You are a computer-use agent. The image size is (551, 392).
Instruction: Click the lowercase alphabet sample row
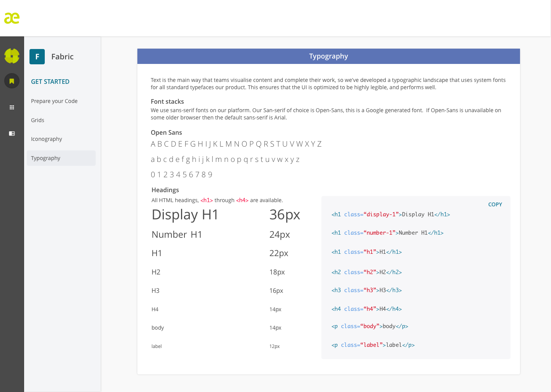pyautogui.click(x=225, y=159)
